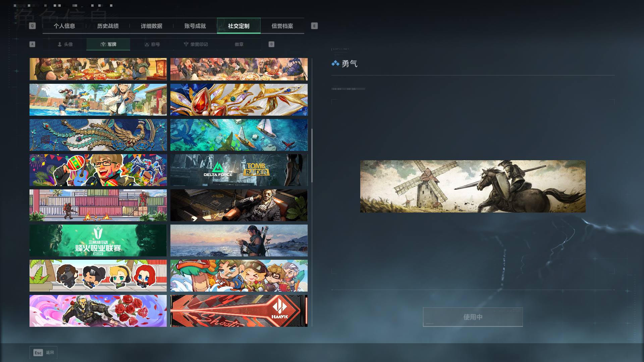The height and width of the screenshot is (362, 644).
Task: Select the HAAVK red sword banner
Action: 239,311
